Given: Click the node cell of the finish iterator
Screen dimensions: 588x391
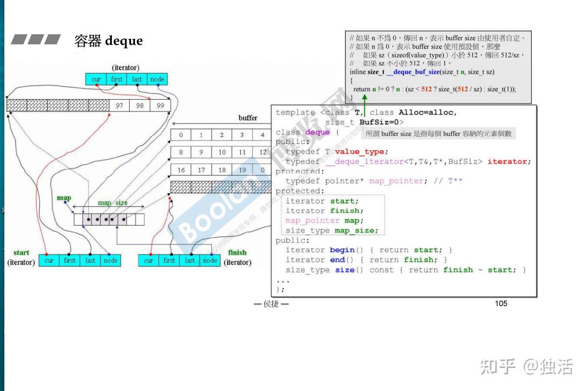Looking at the screenshot, I should (x=210, y=260).
